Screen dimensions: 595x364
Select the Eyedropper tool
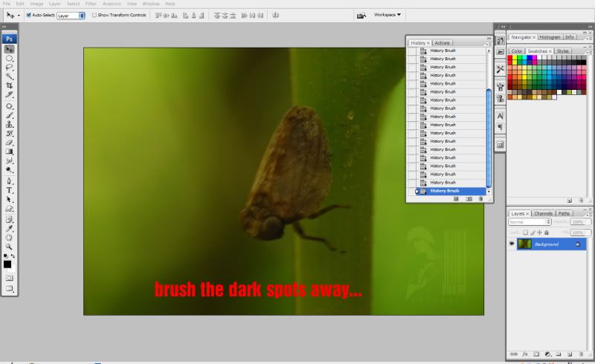(x=9, y=229)
